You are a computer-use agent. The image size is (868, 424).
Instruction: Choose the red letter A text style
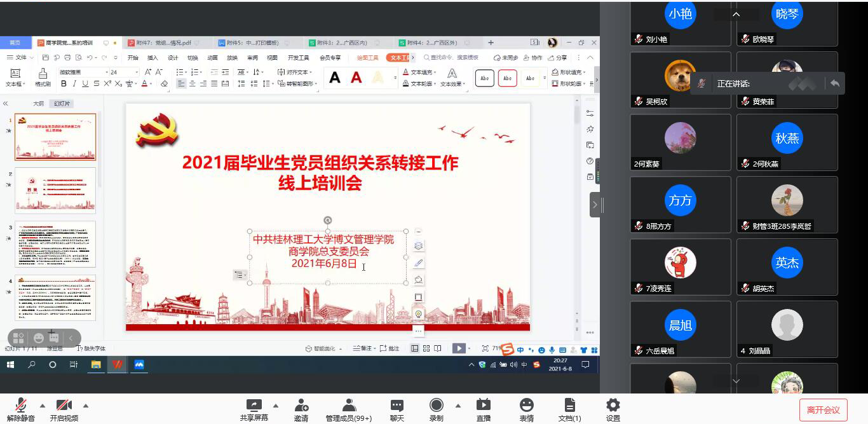(x=356, y=78)
